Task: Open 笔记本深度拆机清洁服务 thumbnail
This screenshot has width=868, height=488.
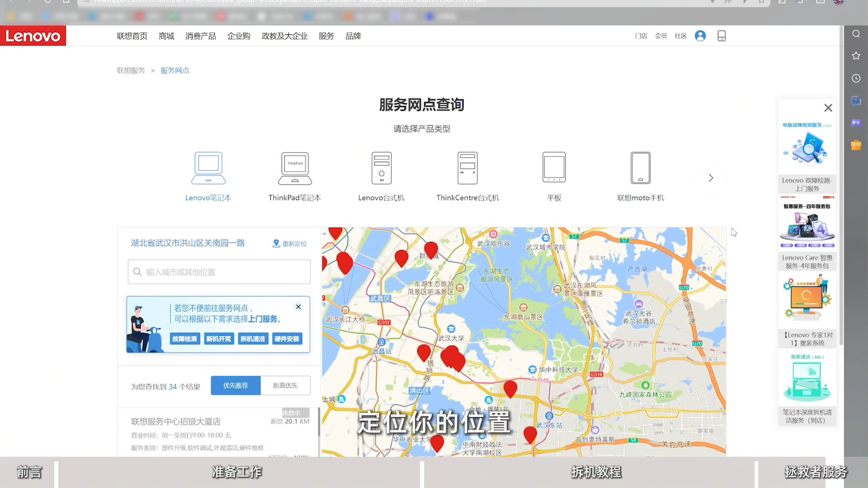Action: [x=807, y=378]
